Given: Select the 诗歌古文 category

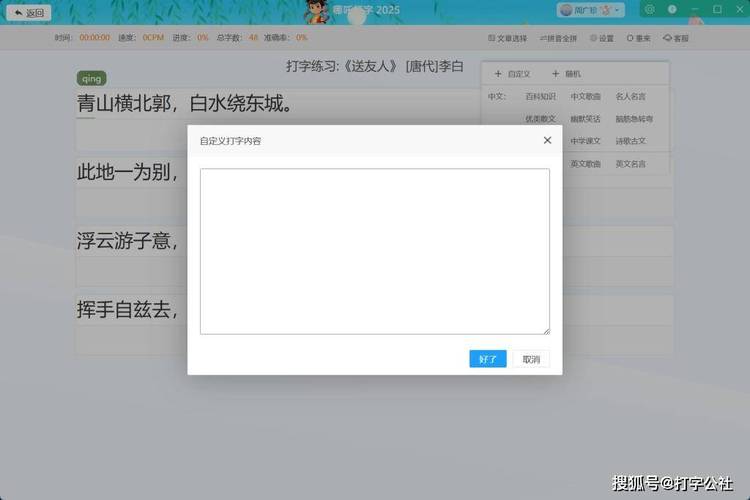Looking at the screenshot, I should click(x=630, y=141).
